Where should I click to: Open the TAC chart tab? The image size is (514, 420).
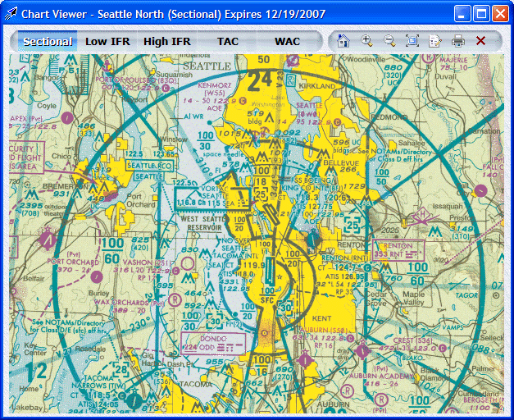pyautogui.click(x=229, y=41)
